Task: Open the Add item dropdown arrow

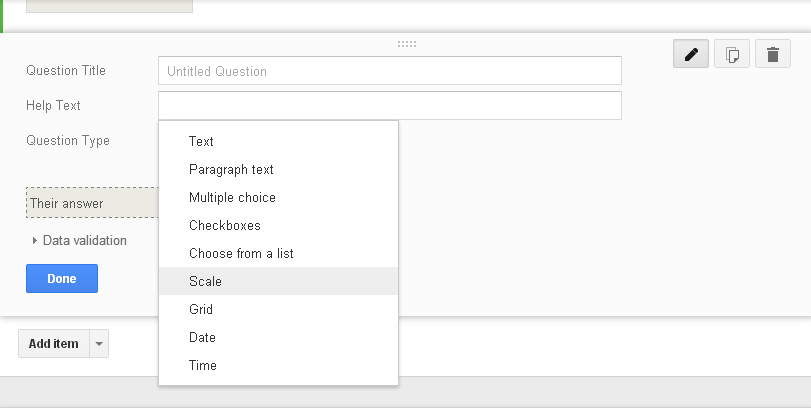Action: 98,344
